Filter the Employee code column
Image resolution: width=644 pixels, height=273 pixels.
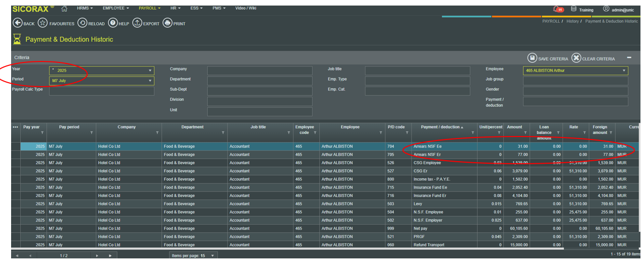pyautogui.click(x=315, y=133)
